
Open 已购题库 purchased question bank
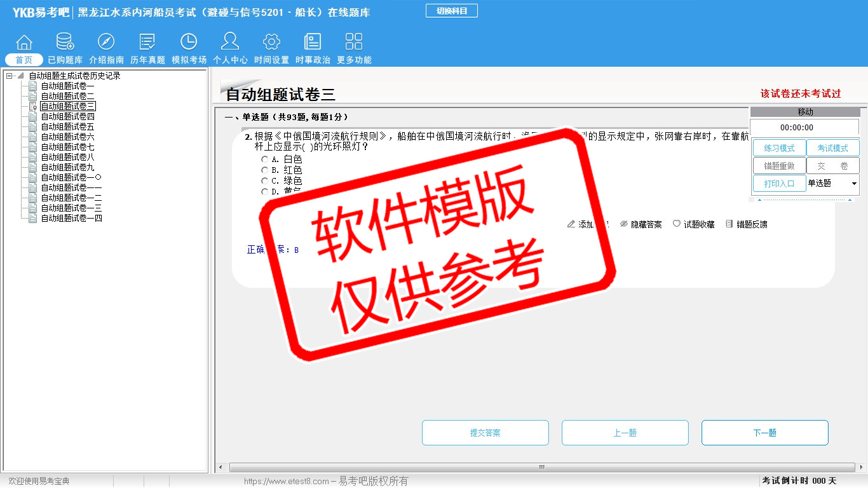coord(65,43)
